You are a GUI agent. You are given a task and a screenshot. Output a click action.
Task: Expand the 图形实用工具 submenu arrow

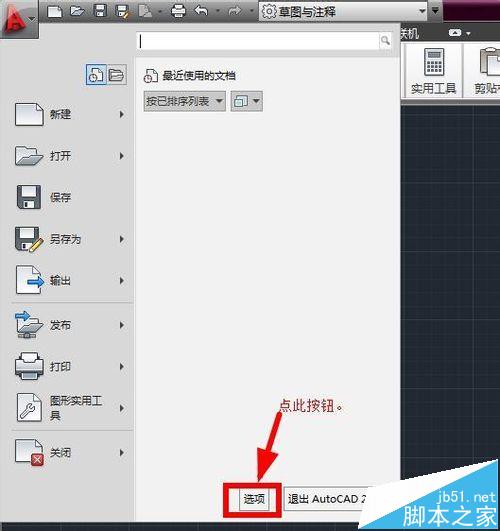tap(122, 408)
